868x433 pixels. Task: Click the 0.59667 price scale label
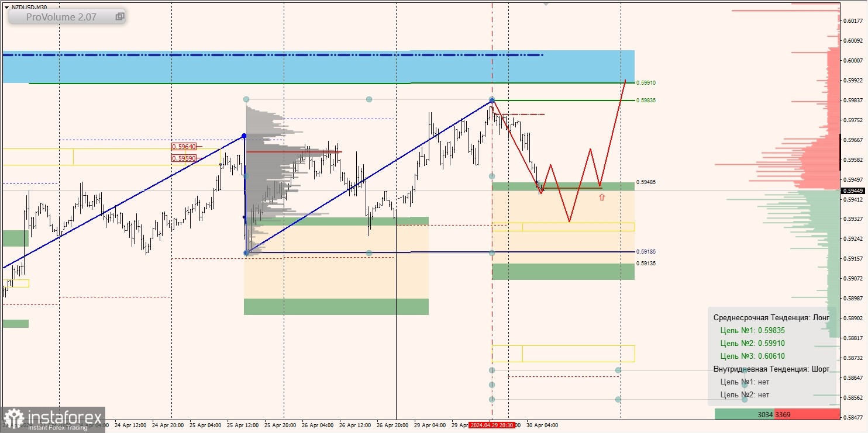point(853,140)
